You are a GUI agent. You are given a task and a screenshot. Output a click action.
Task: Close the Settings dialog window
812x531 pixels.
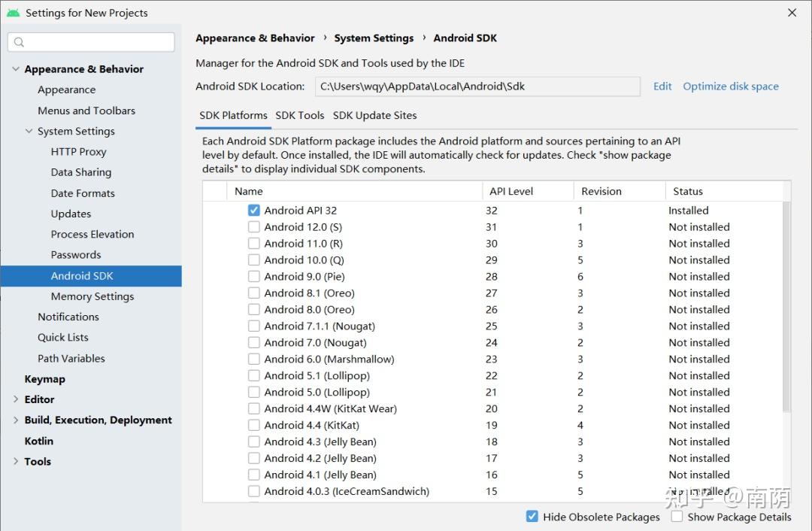point(792,13)
